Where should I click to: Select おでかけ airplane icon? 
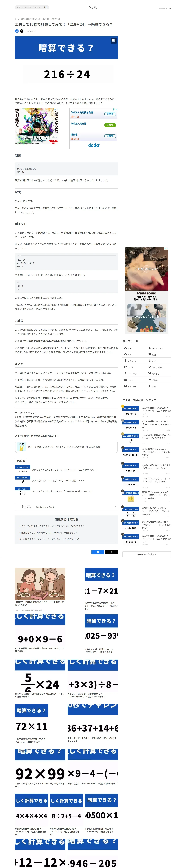[150, 374]
